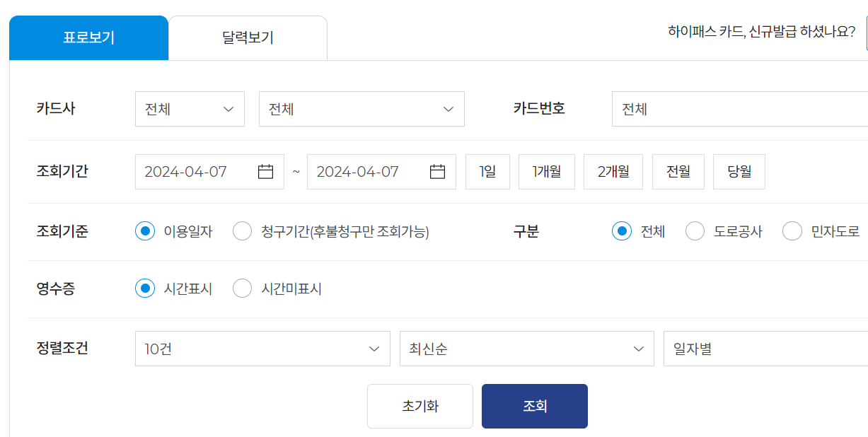Screen dimensions: 868x437
Task: Open the 10건 results count dropdown
Action: (x=262, y=349)
